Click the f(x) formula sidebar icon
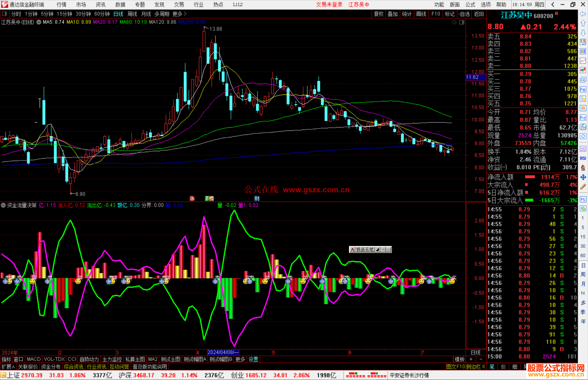Screen dimensions: 588x380 (x=583, y=127)
